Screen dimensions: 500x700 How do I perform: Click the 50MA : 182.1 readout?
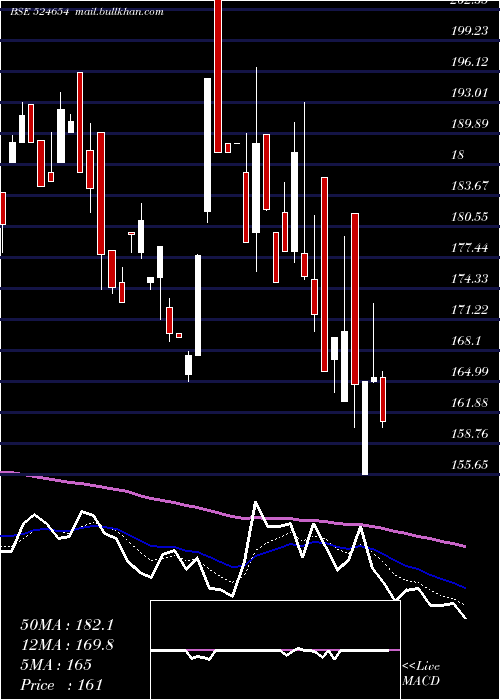[67, 625]
